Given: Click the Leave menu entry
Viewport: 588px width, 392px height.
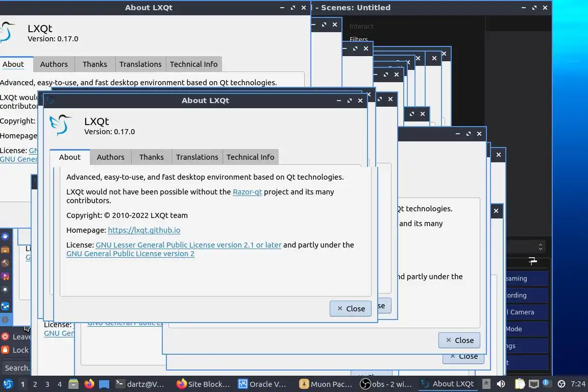Looking at the screenshot, I should [16, 336].
